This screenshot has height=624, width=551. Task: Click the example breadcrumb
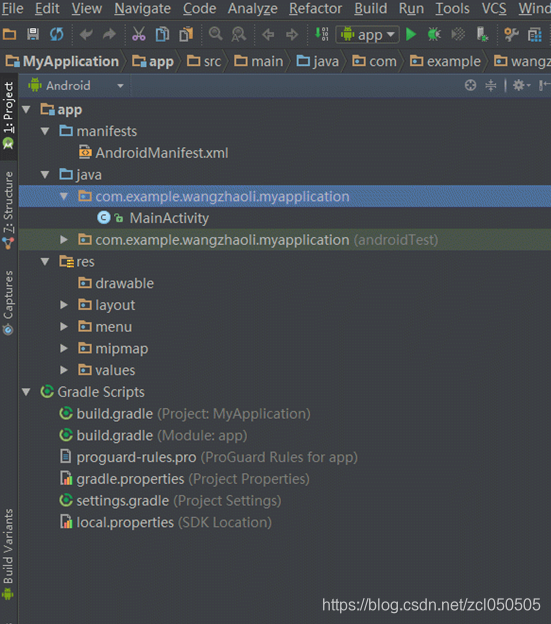point(446,61)
